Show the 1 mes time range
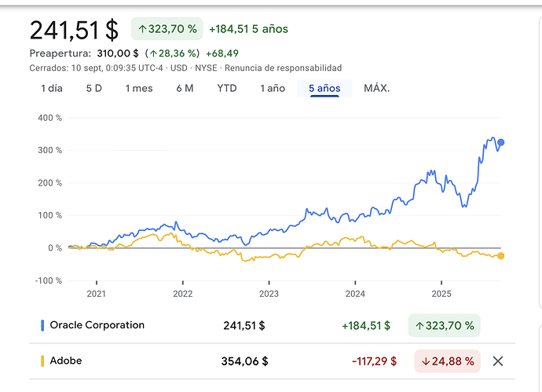 point(139,88)
